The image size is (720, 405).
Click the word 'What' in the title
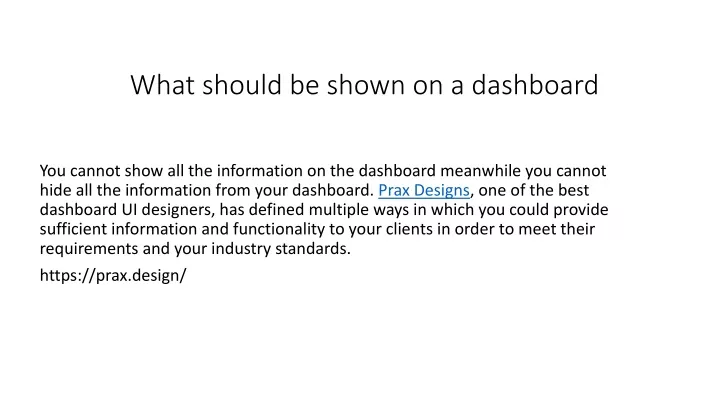(163, 85)
